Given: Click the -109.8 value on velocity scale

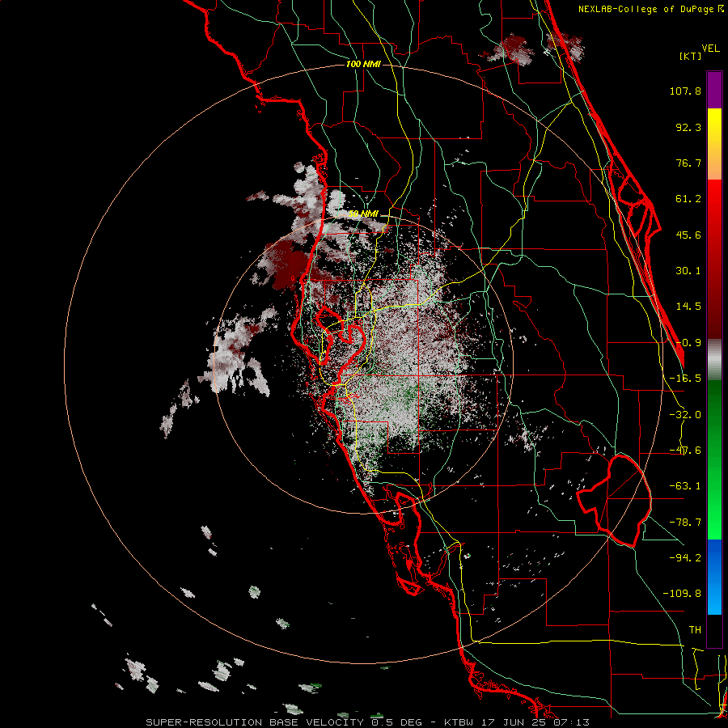Looking at the screenshot, I should pos(682,594).
